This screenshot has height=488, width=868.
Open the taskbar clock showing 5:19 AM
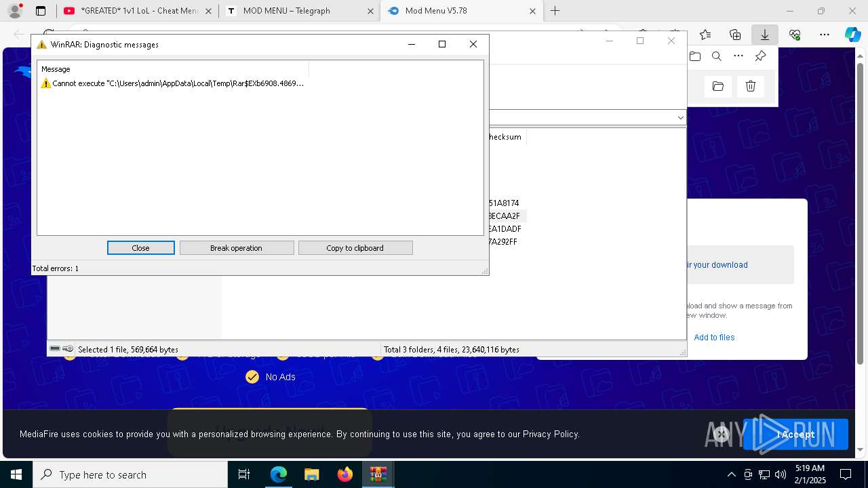click(810, 474)
